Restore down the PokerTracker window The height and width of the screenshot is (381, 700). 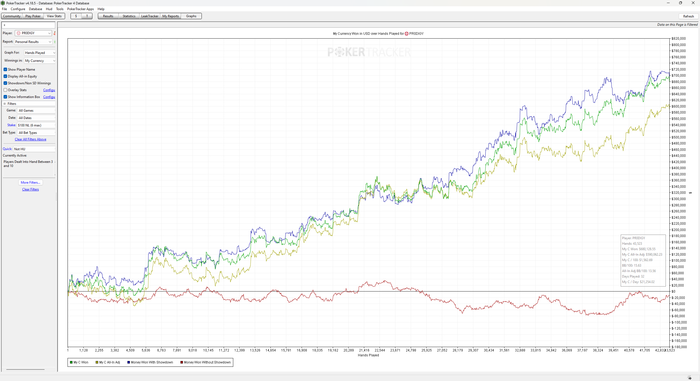pyautogui.click(x=680, y=3)
